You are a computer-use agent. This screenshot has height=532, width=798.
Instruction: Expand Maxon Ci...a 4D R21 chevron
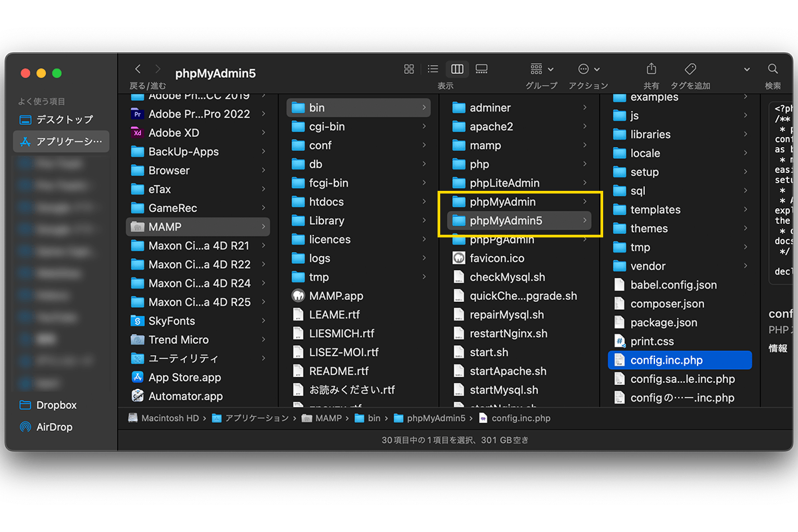(263, 245)
